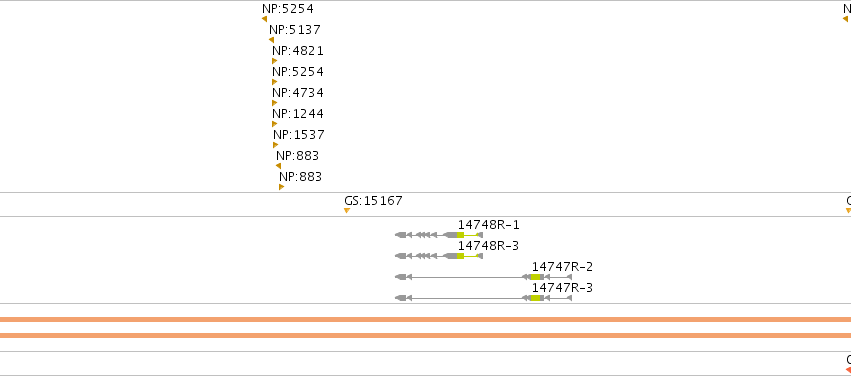
Task: Click the NP:5137 triangle marker
Action: pos(271,40)
